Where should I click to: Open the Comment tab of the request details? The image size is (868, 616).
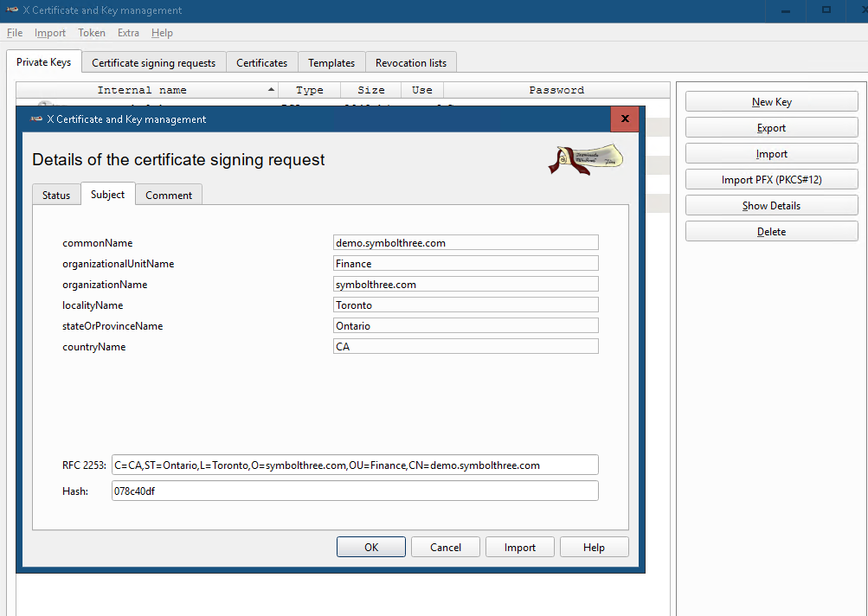[168, 194]
